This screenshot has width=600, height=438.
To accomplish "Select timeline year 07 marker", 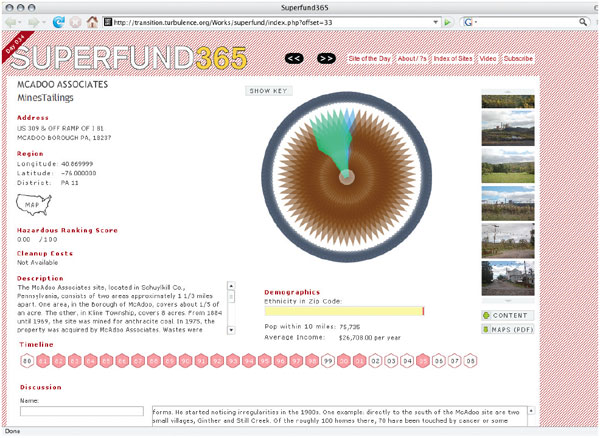I will [455, 361].
